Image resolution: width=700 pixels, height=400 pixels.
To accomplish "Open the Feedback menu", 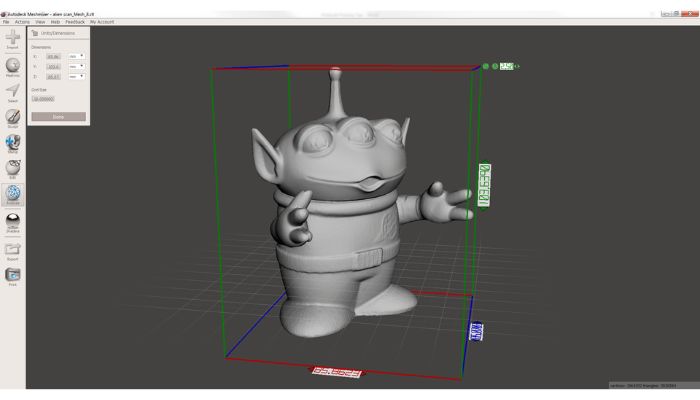I will tap(75, 22).
